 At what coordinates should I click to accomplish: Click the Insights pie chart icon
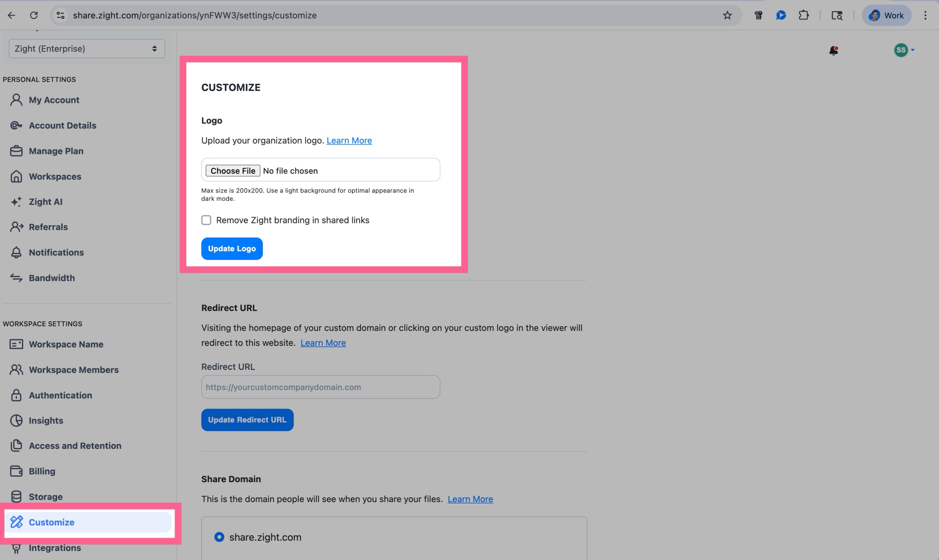[16, 420]
